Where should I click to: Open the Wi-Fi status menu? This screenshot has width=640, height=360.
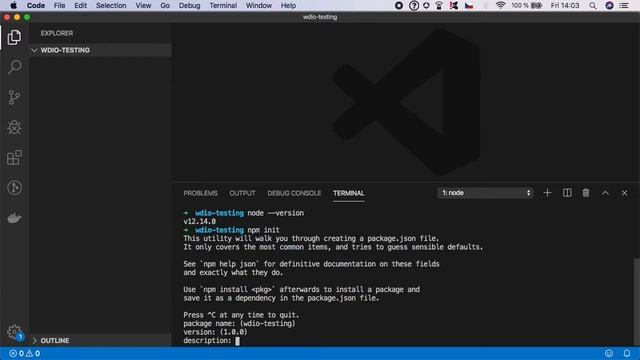(500, 5)
